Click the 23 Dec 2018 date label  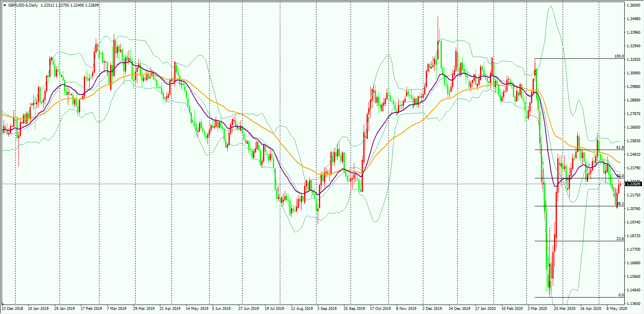[x=12, y=308]
